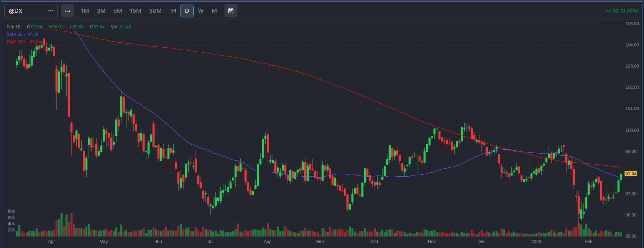The height and width of the screenshot is (248, 644).
Task: Open the three-dots symbol options menu
Action: [x=51, y=11]
